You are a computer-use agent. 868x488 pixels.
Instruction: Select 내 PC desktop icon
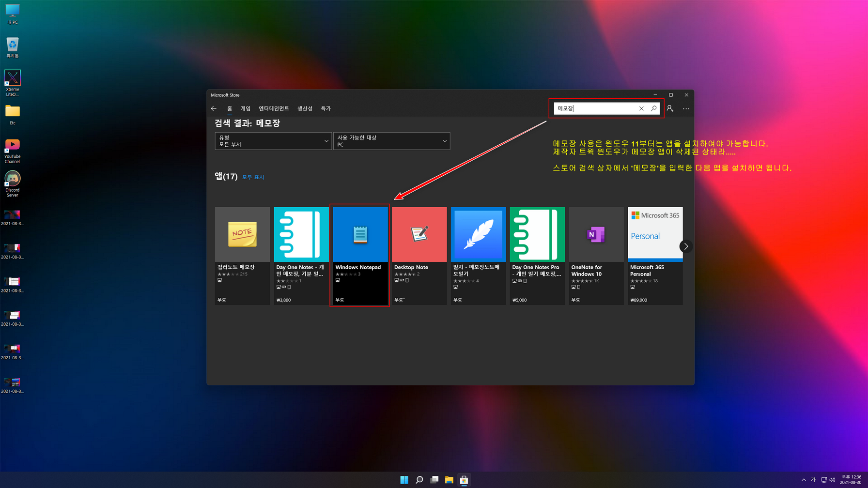13,14
